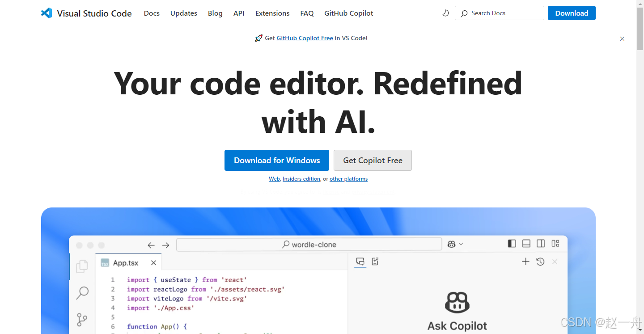Click the wordle-clone command center search box

[309, 245]
